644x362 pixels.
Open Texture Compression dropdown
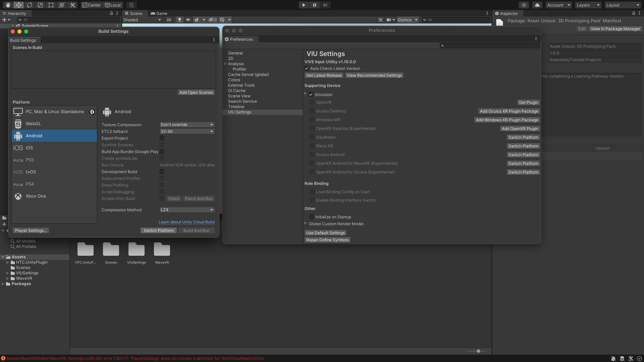tap(187, 125)
